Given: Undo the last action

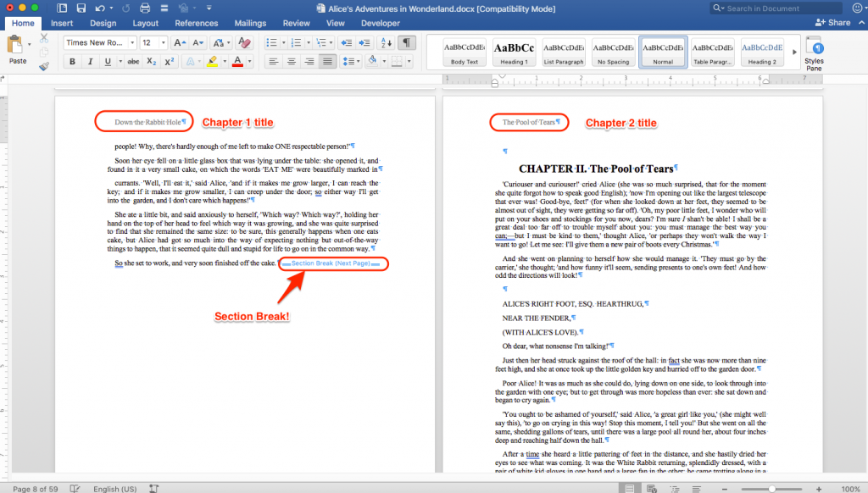Looking at the screenshot, I should coord(100,8).
